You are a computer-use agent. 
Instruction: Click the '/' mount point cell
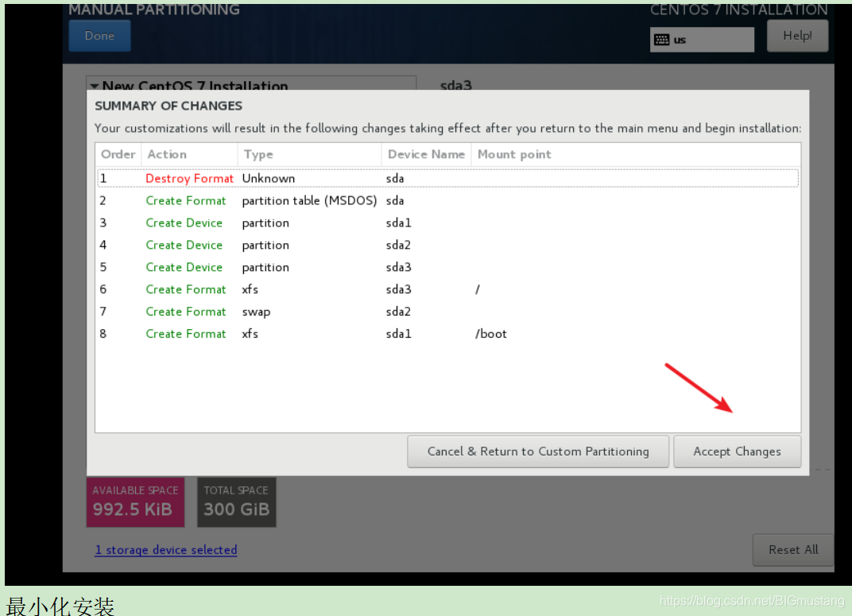coord(478,289)
